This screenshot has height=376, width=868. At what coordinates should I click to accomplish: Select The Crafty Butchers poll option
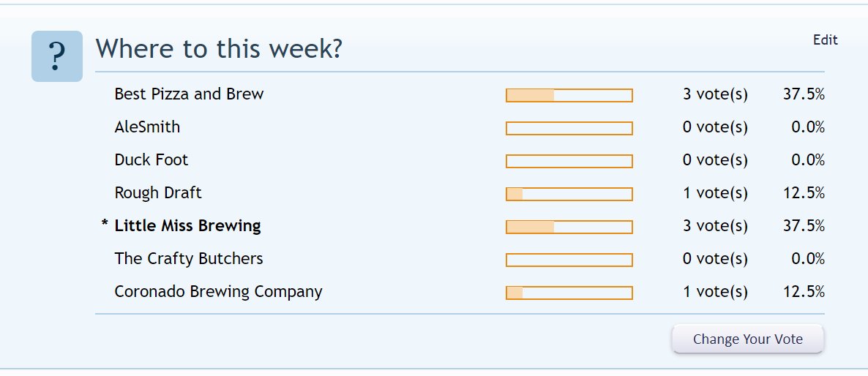coord(189,259)
